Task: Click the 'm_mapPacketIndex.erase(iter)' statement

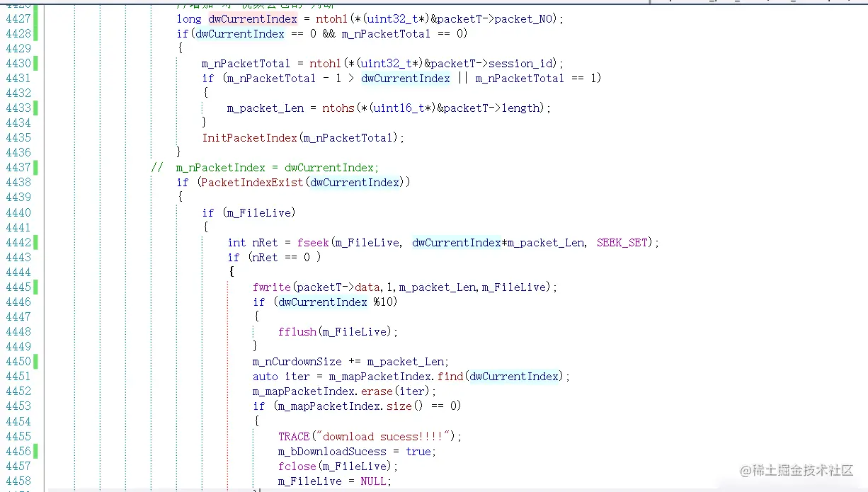Action: 345,391
